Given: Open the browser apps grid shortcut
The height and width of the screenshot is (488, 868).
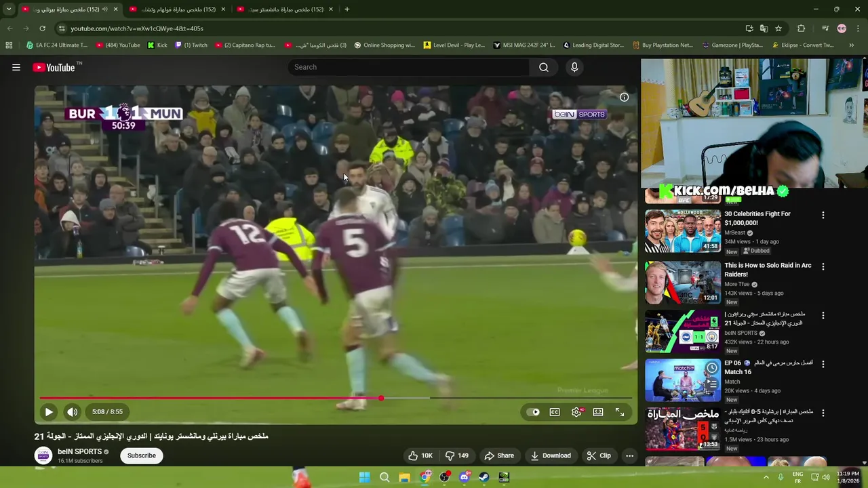Looking at the screenshot, I should click(9, 45).
